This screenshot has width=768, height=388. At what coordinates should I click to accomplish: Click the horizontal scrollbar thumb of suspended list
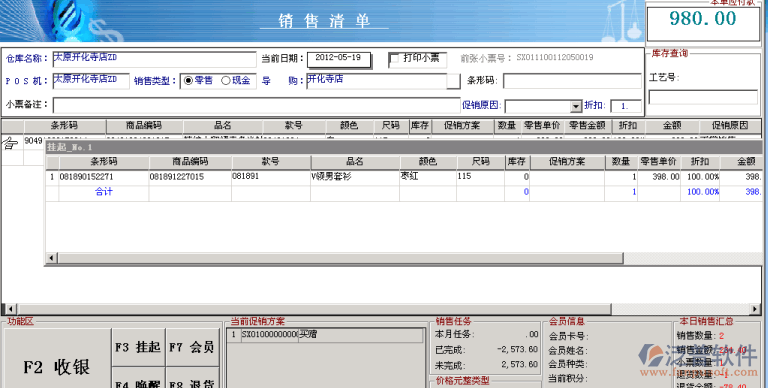(x=340, y=258)
